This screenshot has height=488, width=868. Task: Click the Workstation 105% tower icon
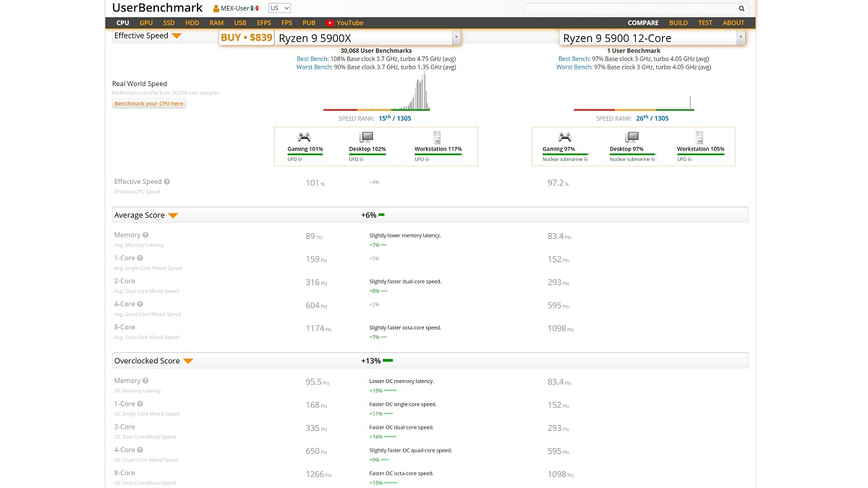(x=699, y=137)
